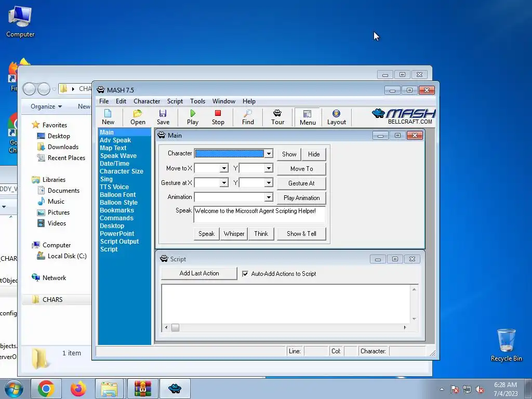
Task: Open the Move to Y dropdown
Action: point(269,168)
